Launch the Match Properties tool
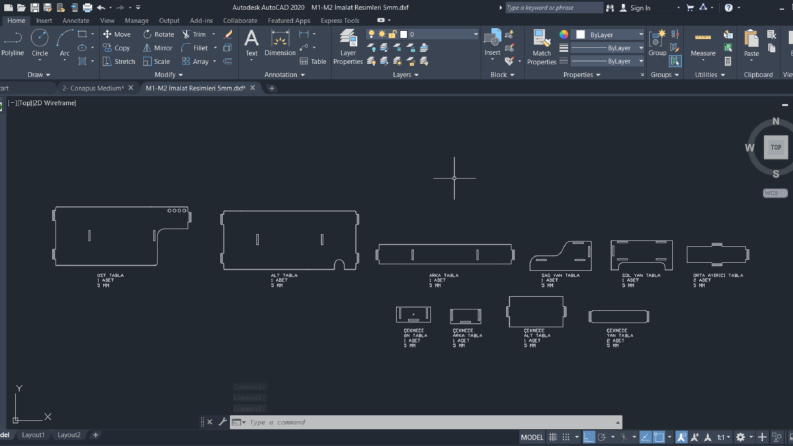Viewport: 793px width, 446px height. [x=541, y=47]
